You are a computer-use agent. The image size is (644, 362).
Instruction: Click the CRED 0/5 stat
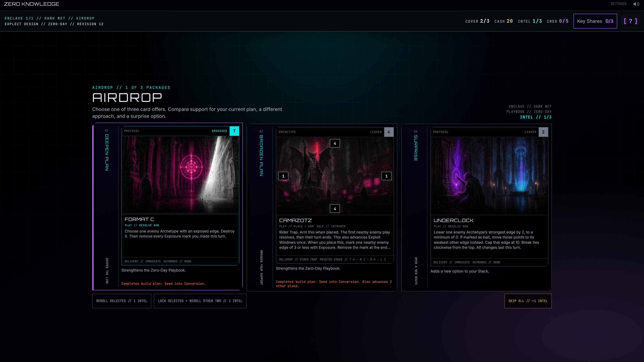(x=557, y=21)
